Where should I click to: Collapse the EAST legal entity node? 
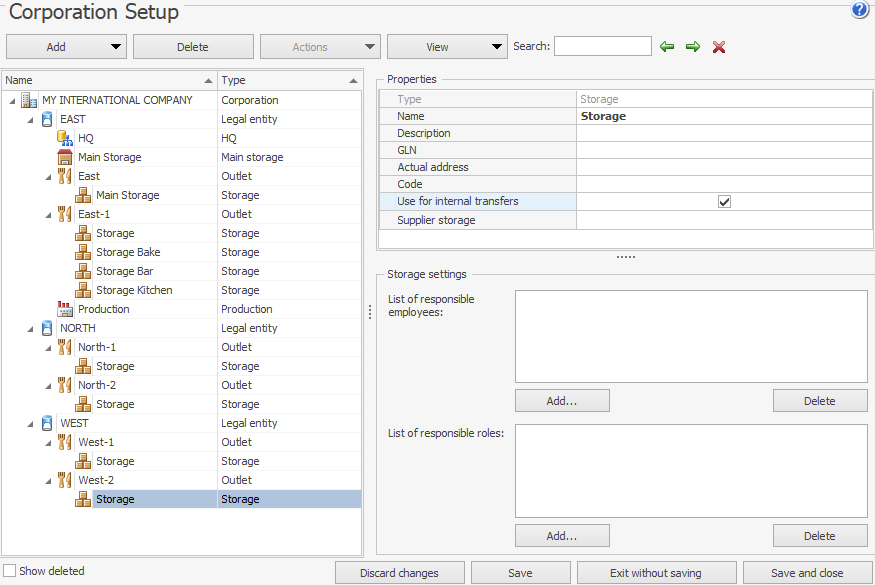(x=30, y=119)
